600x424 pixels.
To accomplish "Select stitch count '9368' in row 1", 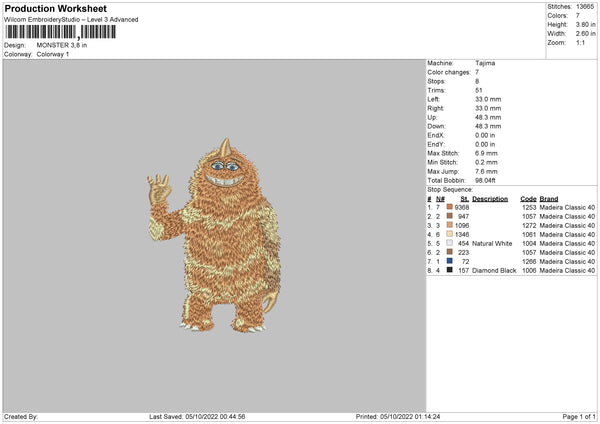I will pos(462,207).
